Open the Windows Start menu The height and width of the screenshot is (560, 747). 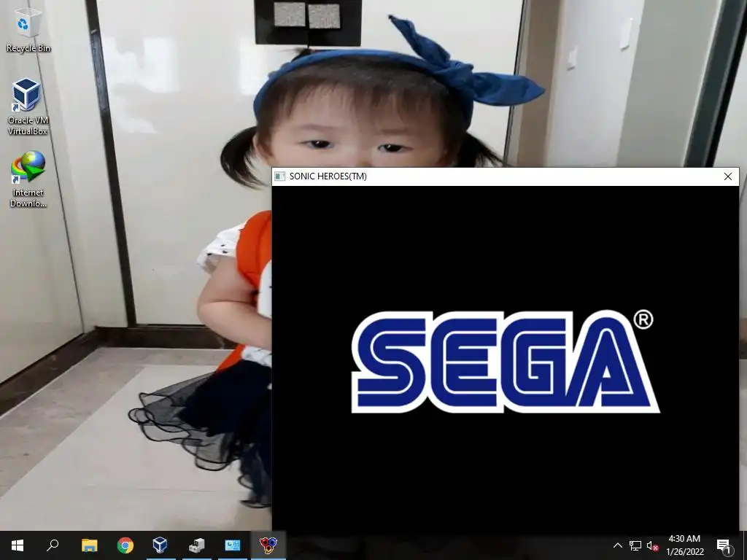coord(18,545)
